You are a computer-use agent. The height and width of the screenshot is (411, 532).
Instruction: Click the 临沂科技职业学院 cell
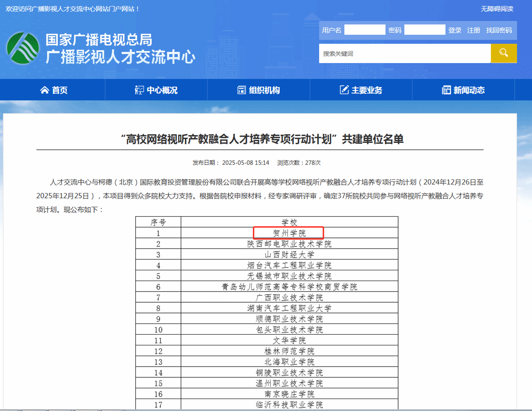coord(289,405)
